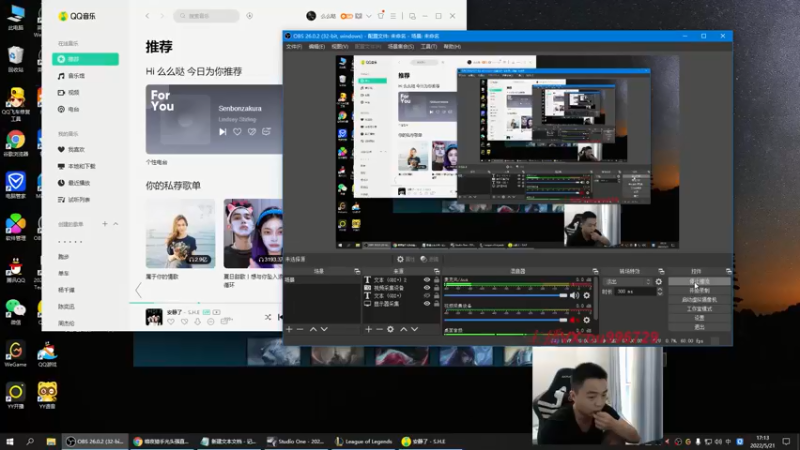The width and height of the screenshot is (800, 450).
Task: Go back in QQ Music navigation
Action: pyautogui.click(x=147, y=16)
